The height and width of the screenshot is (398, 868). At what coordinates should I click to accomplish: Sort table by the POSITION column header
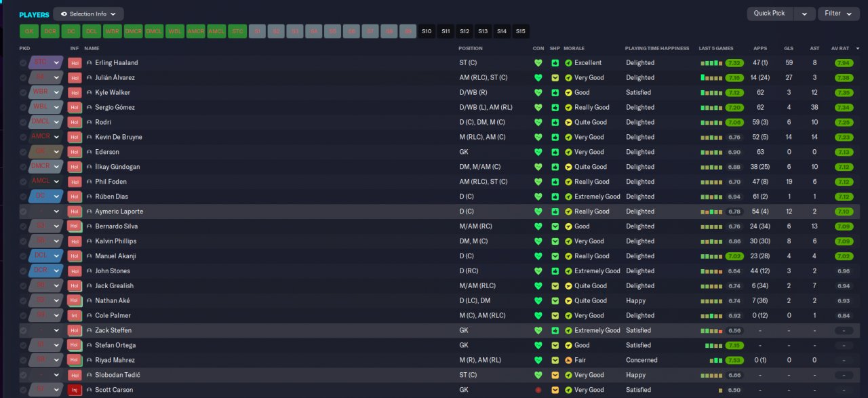point(471,48)
